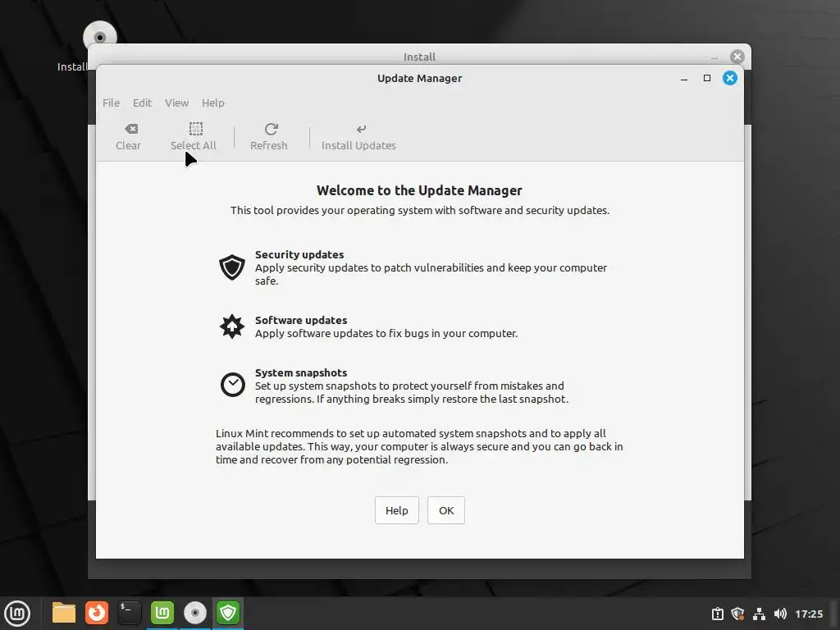This screenshot has width=840, height=630.
Task: Open the Terminal from the taskbar
Action: [129, 613]
